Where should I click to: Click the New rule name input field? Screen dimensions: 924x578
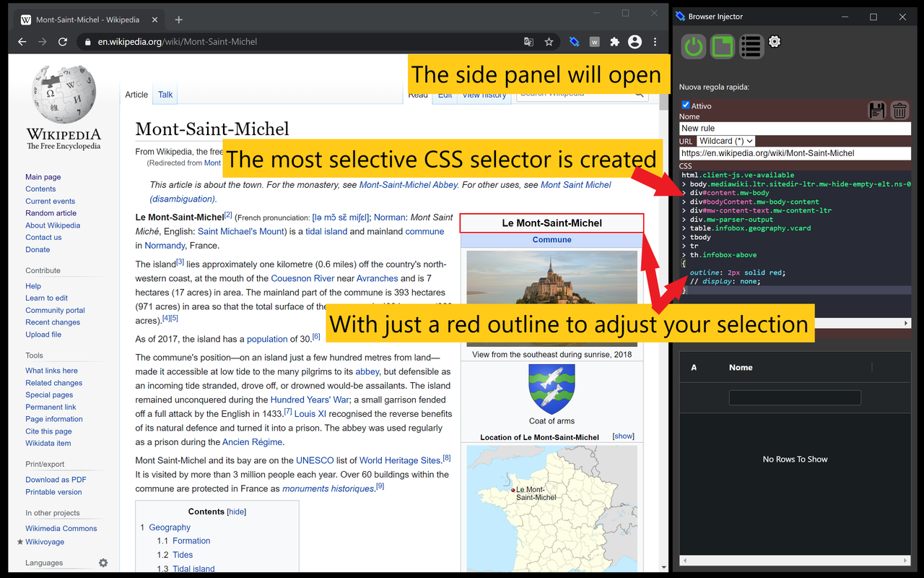[794, 128]
